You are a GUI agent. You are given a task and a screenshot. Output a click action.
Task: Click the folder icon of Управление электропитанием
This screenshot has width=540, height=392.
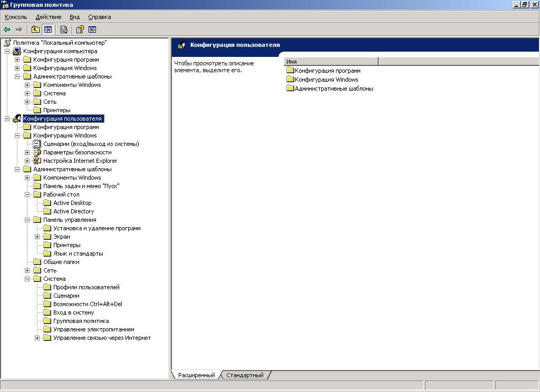pyautogui.click(x=47, y=329)
